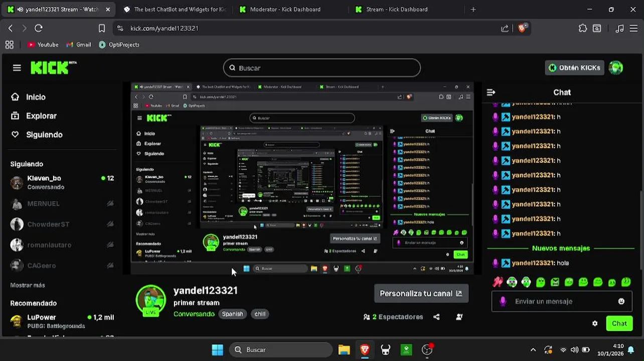Switch to Moderator - Kick Dashboard tab

[x=285, y=9]
